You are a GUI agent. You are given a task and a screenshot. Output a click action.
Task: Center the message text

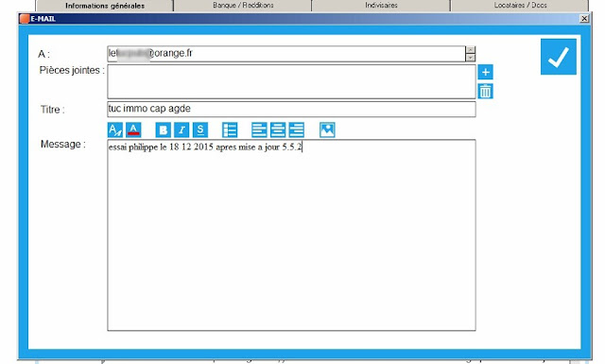278,130
